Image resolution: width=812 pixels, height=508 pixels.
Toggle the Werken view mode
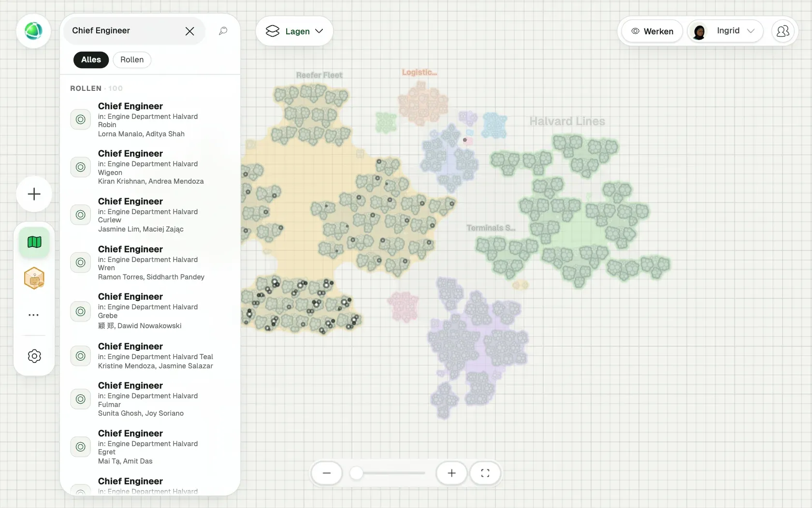click(652, 31)
